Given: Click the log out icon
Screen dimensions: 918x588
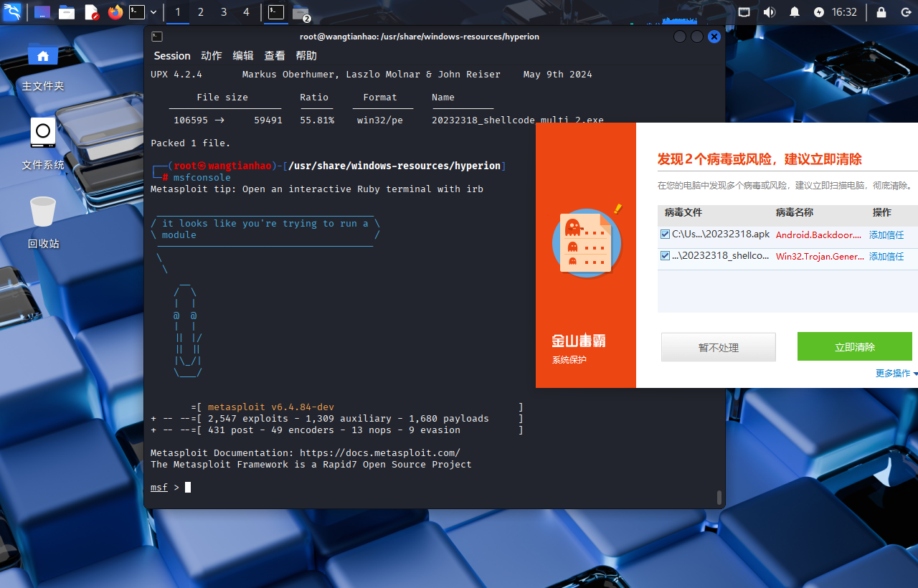Looking at the screenshot, I should click(x=906, y=12).
